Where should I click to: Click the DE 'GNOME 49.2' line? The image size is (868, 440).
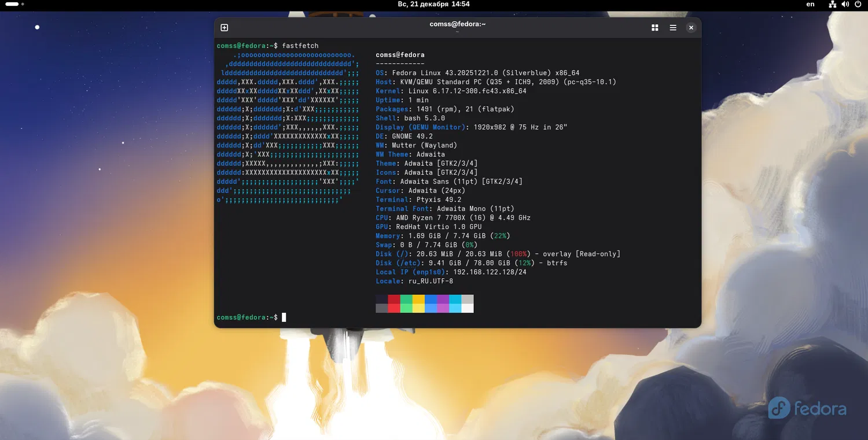pyautogui.click(x=404, y=136)
